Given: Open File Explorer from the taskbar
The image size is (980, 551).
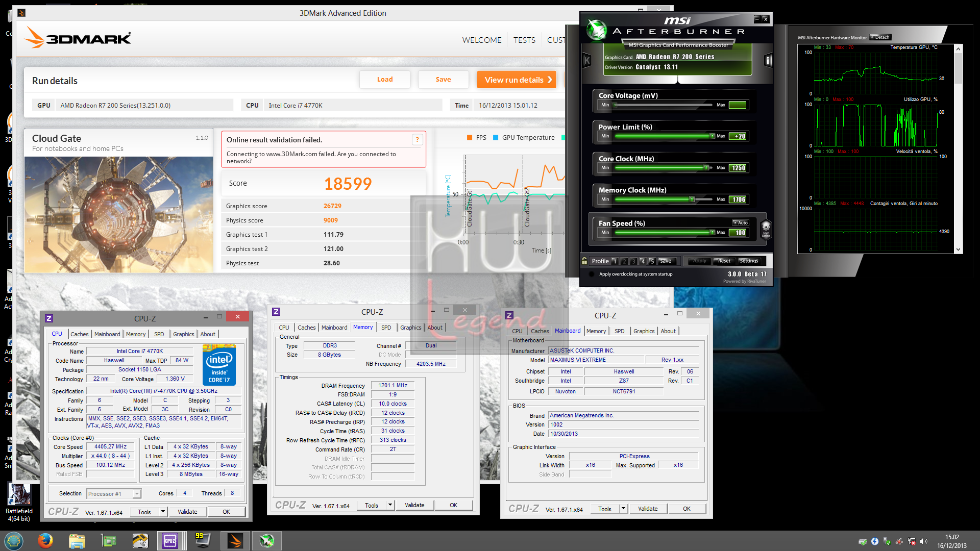Looking at the screenshot, I should (77, 540).
